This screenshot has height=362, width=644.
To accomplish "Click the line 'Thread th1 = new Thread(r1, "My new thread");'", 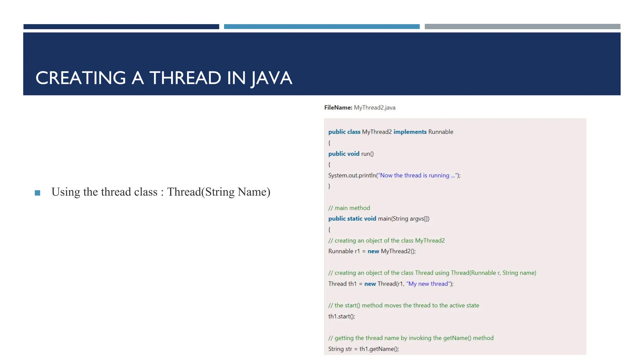I will [391, 284].
